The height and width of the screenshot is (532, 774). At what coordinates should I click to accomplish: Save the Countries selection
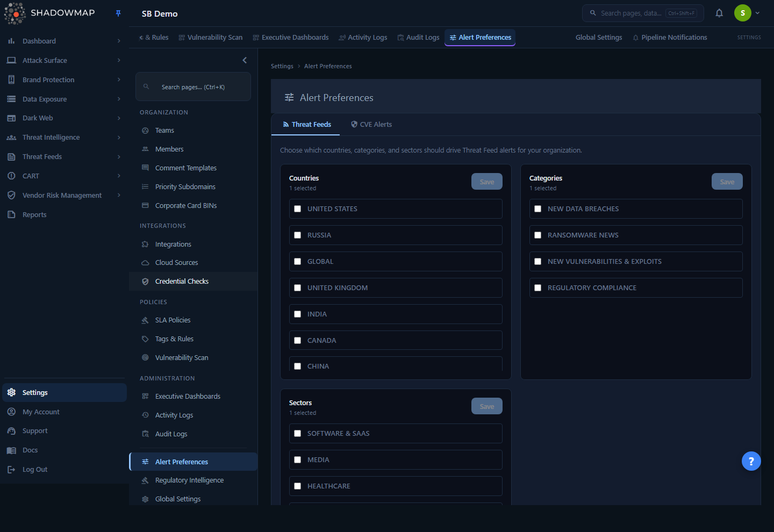pyautogui.click(x=487, y=182)
